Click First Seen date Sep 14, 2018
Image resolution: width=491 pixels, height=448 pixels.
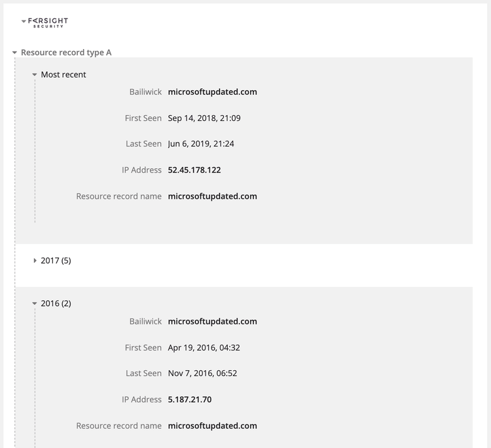coord(204,118)
